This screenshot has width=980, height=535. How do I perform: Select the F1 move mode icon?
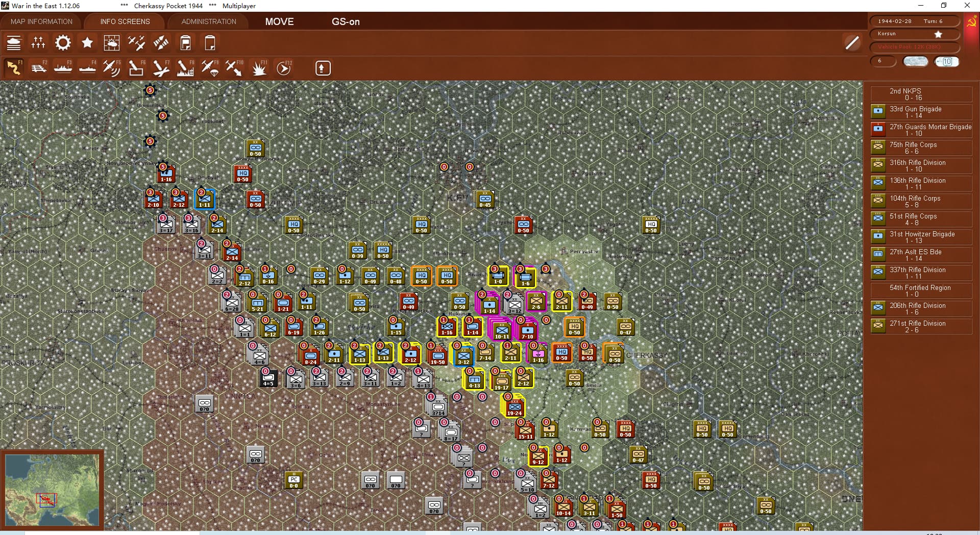pyautogui.click(x=14, y=68)
